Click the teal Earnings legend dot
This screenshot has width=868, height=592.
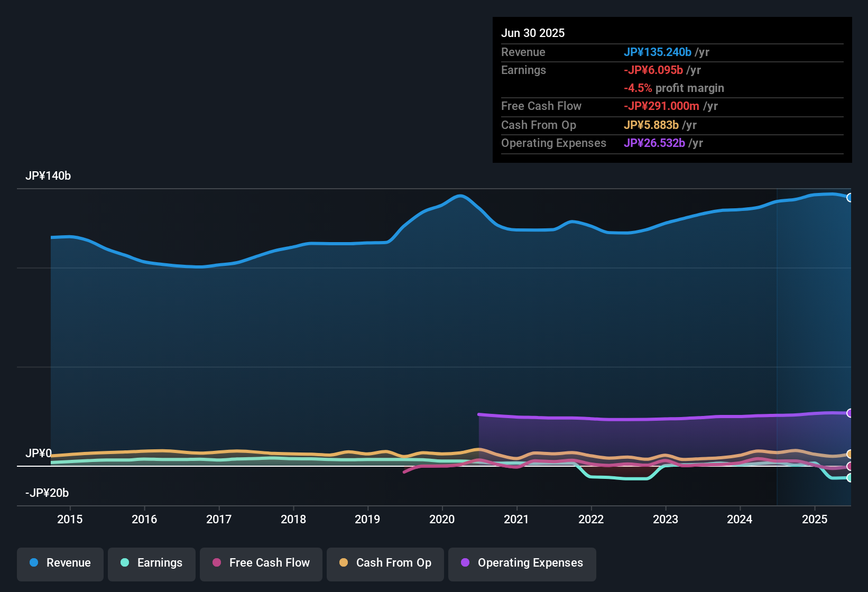tap(125, 562)
